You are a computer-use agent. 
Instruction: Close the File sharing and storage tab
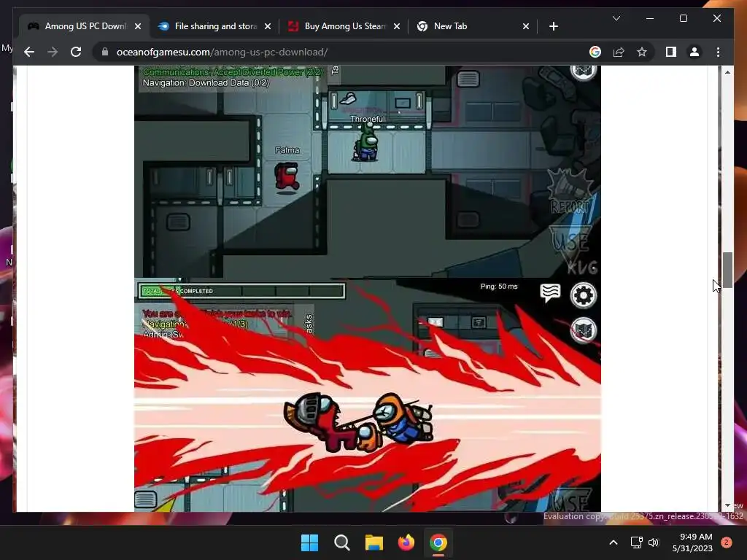click(268, 27)
